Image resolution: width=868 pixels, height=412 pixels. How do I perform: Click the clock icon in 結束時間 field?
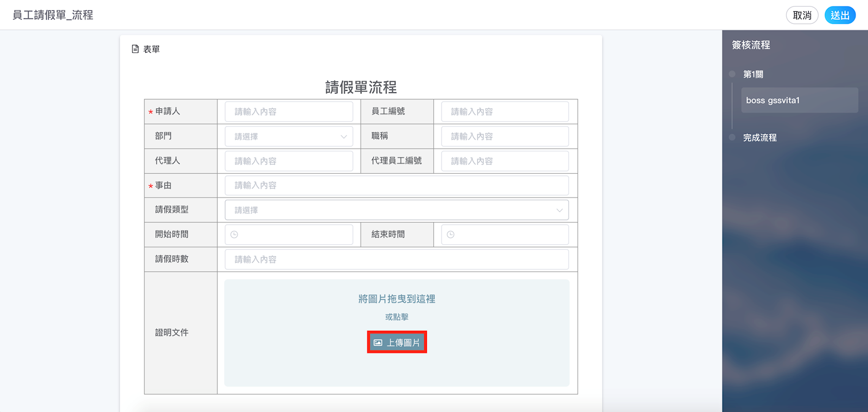[451, 234]
